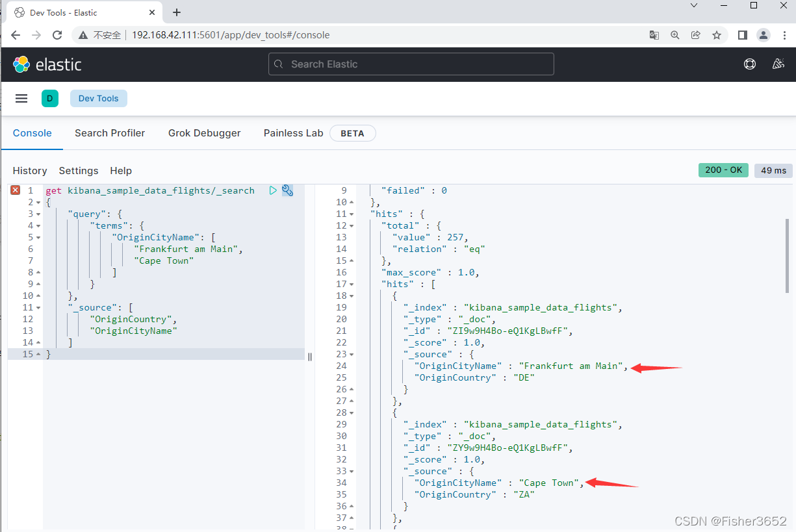Click the output pane vertical scrollbar
The image size is (796, 532).
pyautogui.click(x=787, y=255)
